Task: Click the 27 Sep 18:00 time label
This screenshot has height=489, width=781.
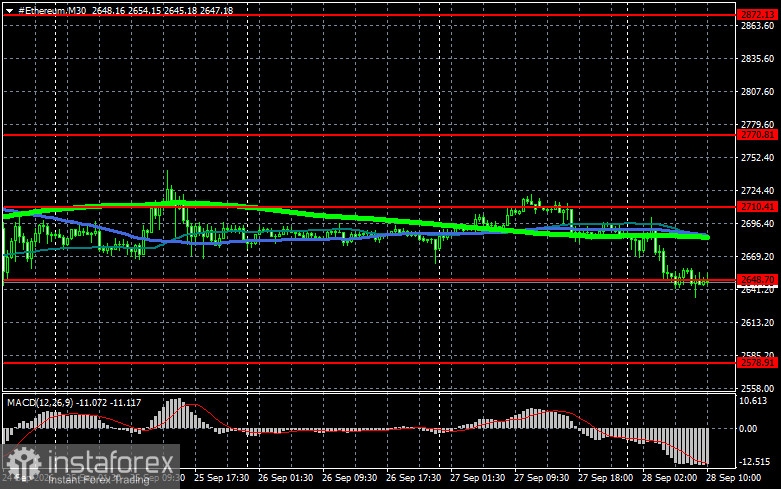Action: point(605,478)
